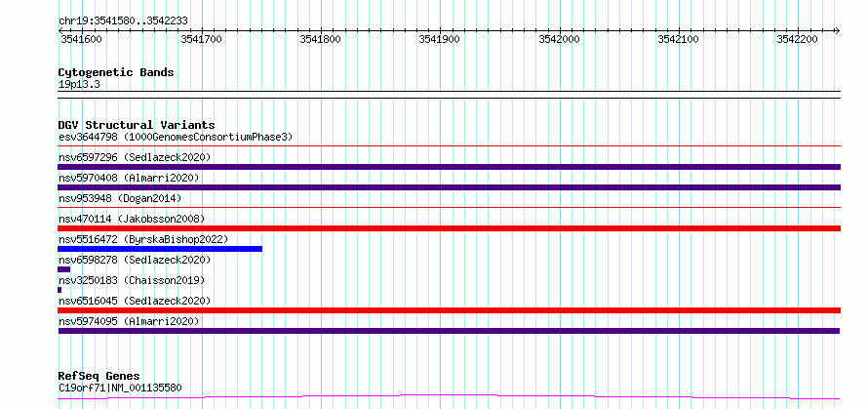
Task: Select the purple bar for nsv5974095
Action: [x=449, y=331]
